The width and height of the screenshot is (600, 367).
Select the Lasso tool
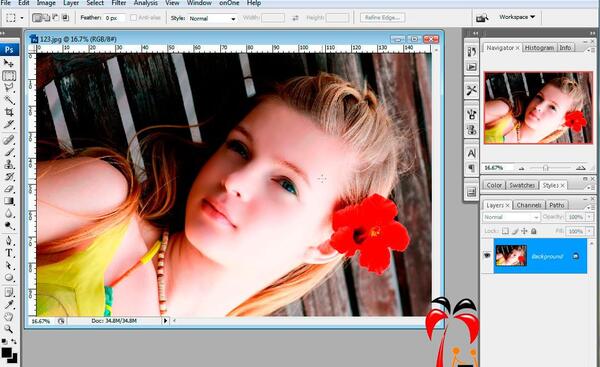pos(8,88)
